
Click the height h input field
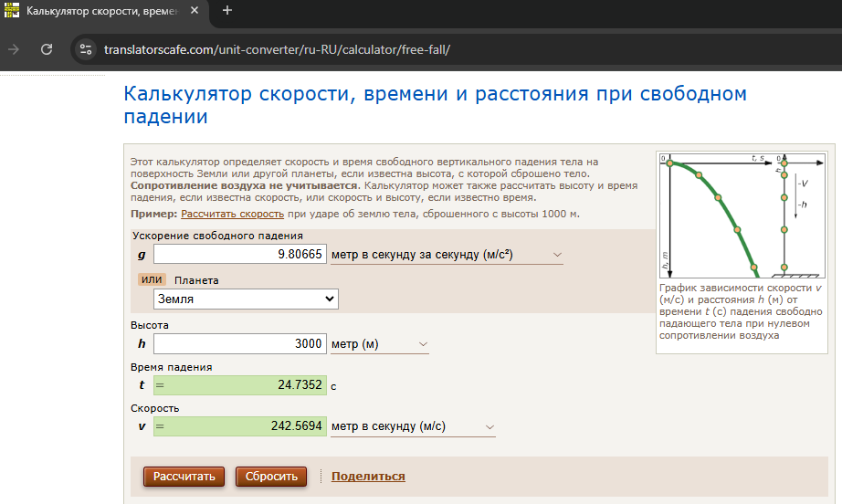[240, 343]
